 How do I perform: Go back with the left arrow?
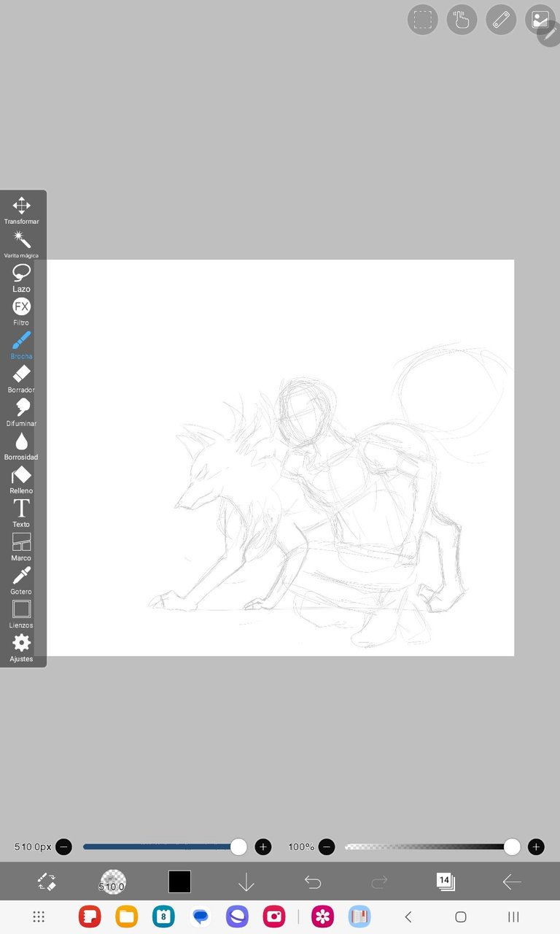click(x=512, y=882)
